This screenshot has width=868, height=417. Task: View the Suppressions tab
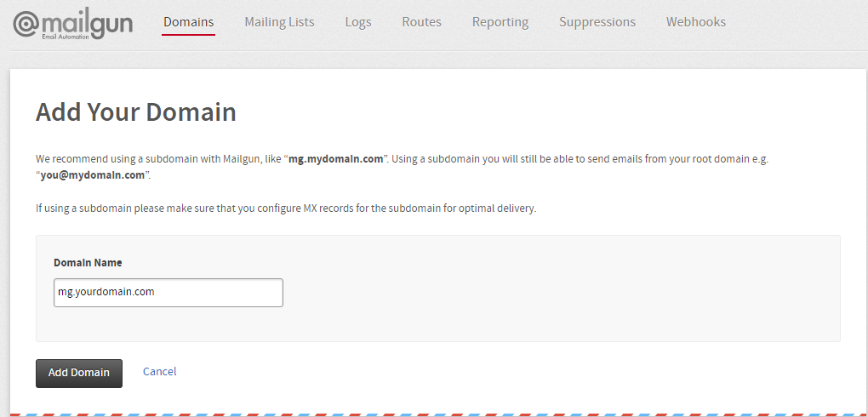coord(597,22)
